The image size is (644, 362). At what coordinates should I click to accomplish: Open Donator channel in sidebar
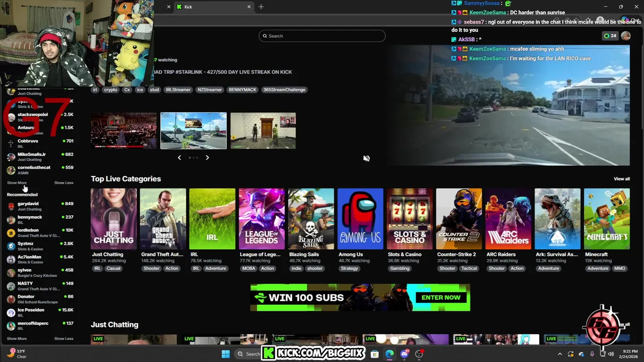point(40,299)
